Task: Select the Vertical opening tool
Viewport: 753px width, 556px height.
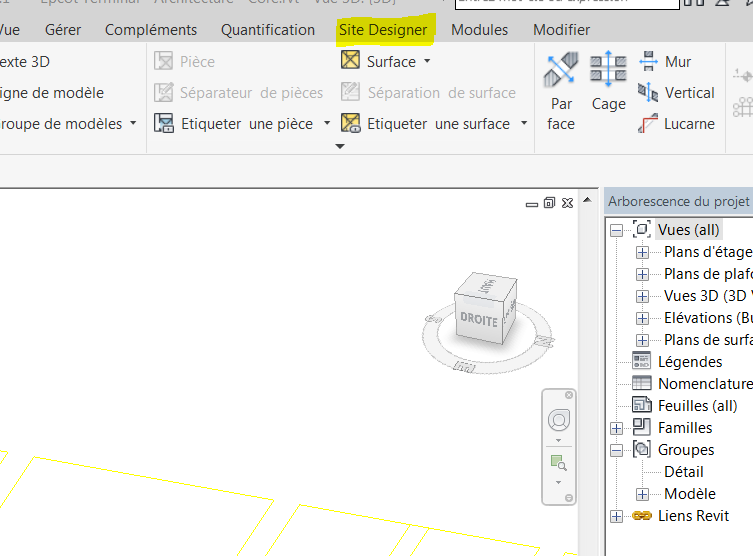Action: point(648,93)
